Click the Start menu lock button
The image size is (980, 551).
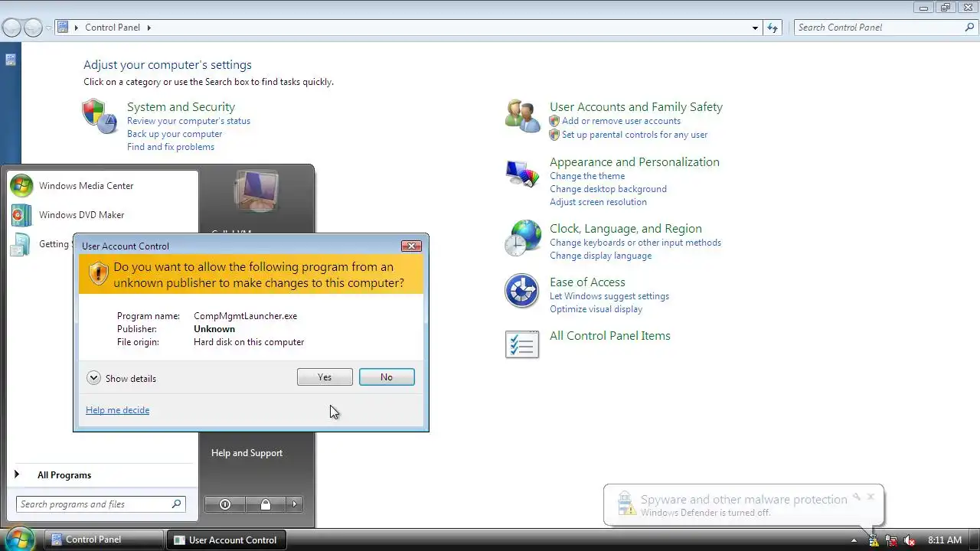pos(265,504)
